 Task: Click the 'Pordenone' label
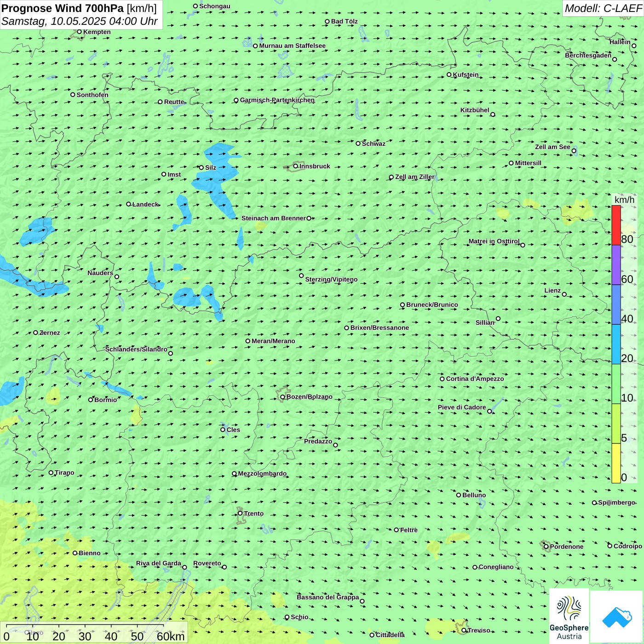pyautogui.click(x=567, y=546)
